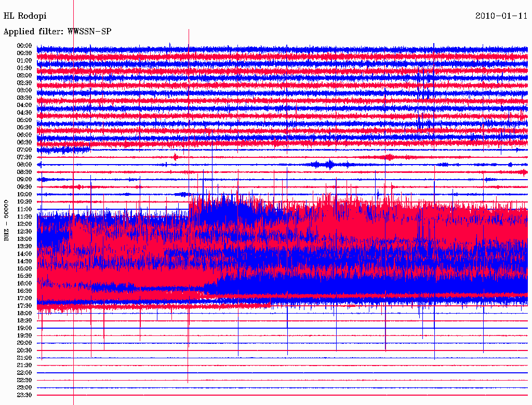The width and height of the screenshot is (532, 405).
Task: Click the 17:00 time label
Action: (x=24, y=299)
